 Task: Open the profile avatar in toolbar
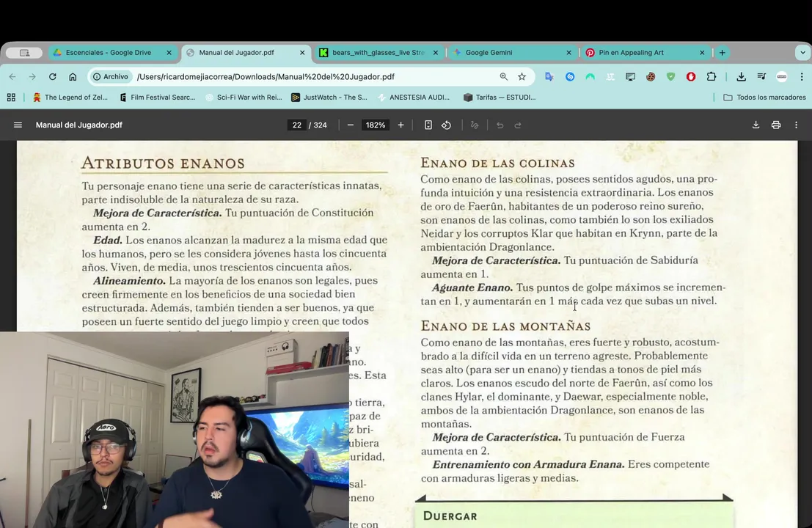[x=781, y=76]
